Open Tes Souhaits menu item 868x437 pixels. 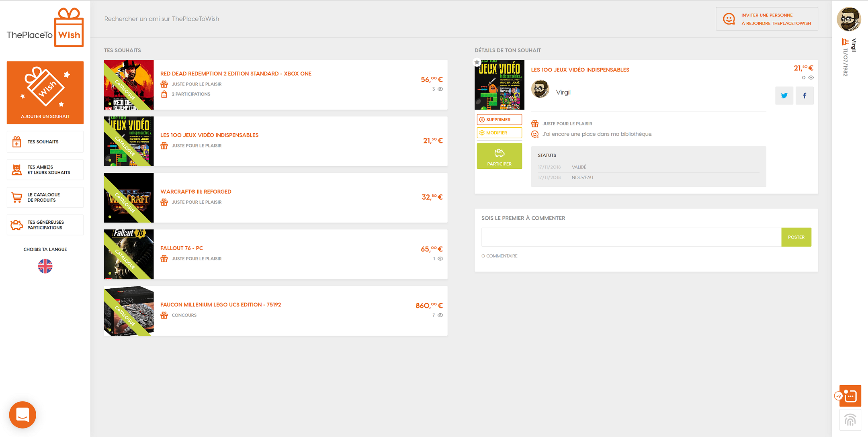coord(45,142)
